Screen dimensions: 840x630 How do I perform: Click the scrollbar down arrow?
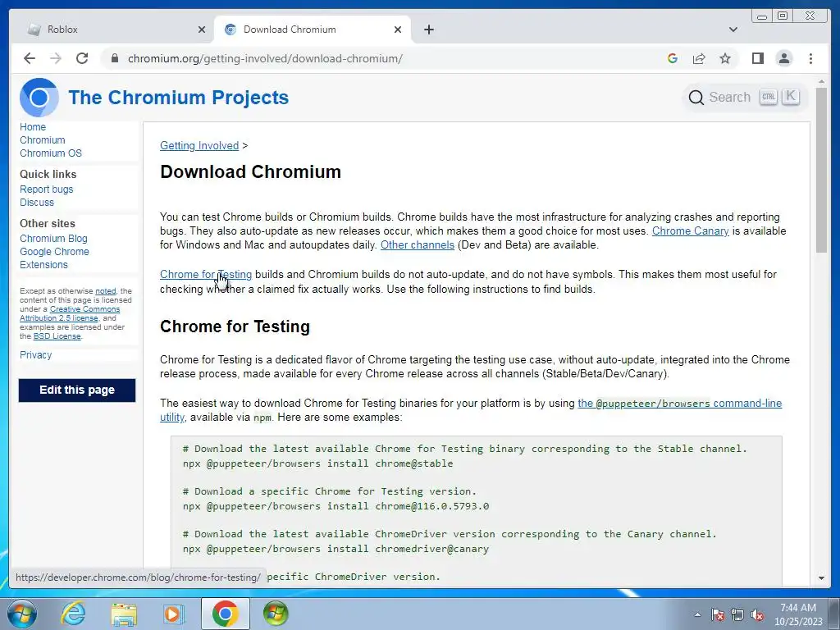[821, 578]
